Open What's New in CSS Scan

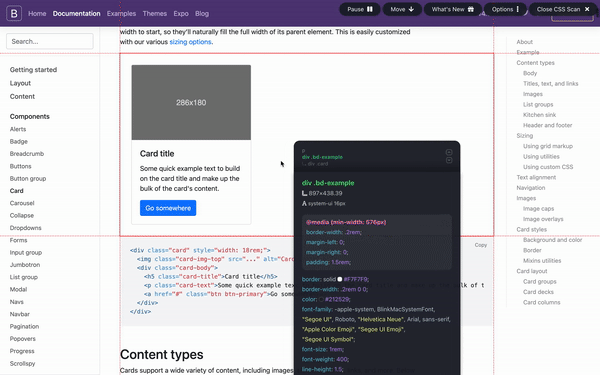(453, 9)
